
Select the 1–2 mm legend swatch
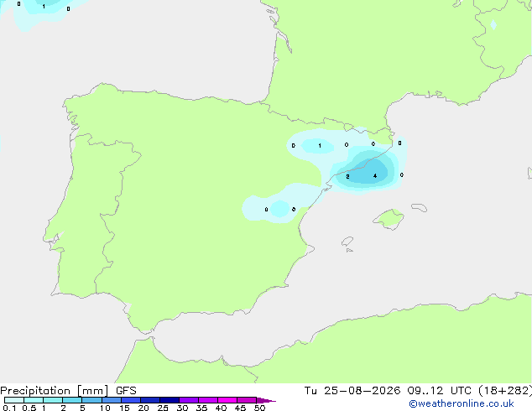[53, 400]
